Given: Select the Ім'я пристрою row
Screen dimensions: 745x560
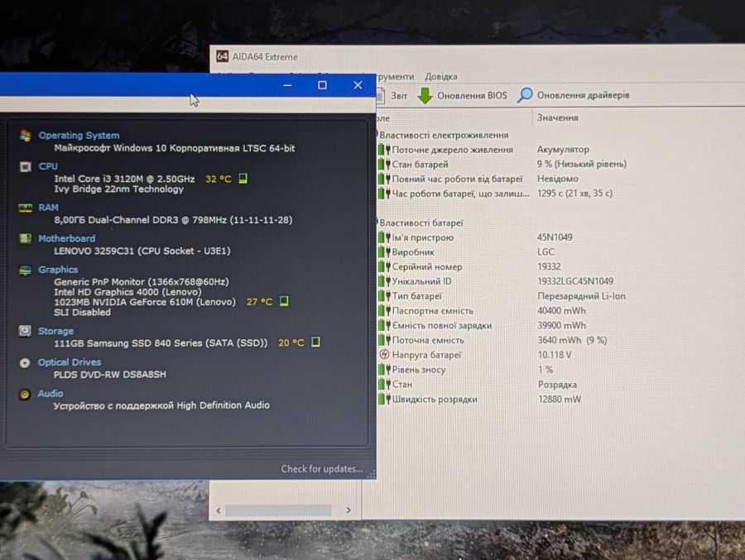Looking at the screenshot, I should [x=475, y=237].
